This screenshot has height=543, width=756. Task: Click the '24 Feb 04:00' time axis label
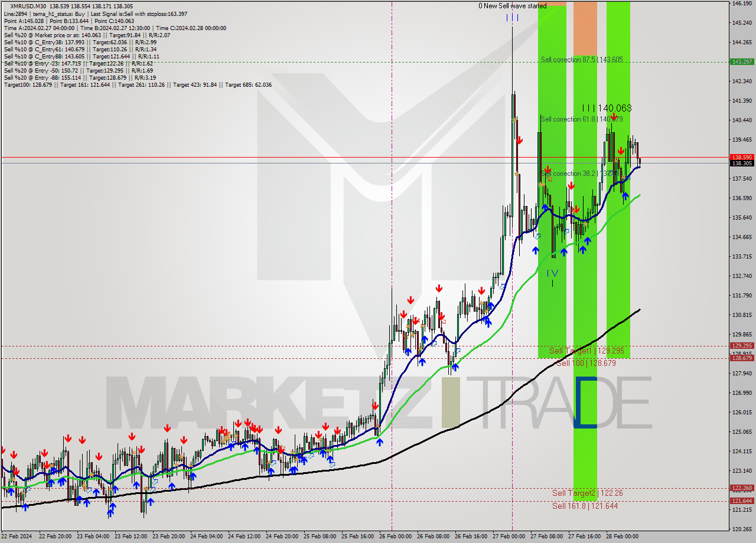tap(206, 537)
